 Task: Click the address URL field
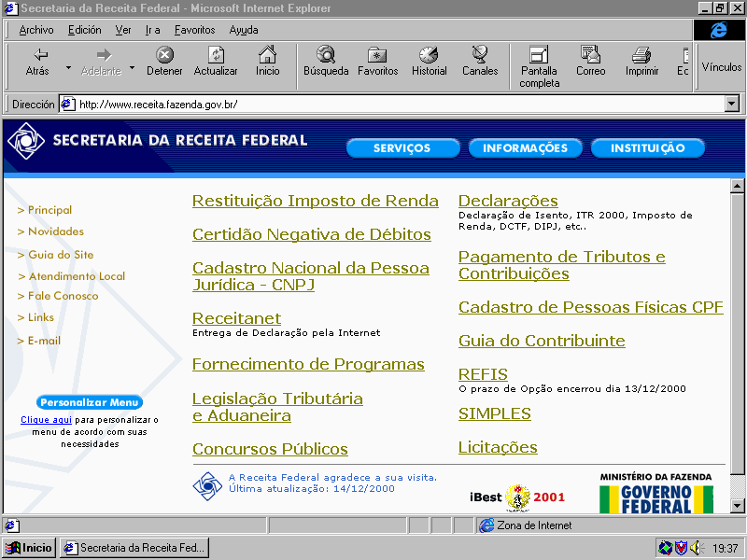(401, 104)
